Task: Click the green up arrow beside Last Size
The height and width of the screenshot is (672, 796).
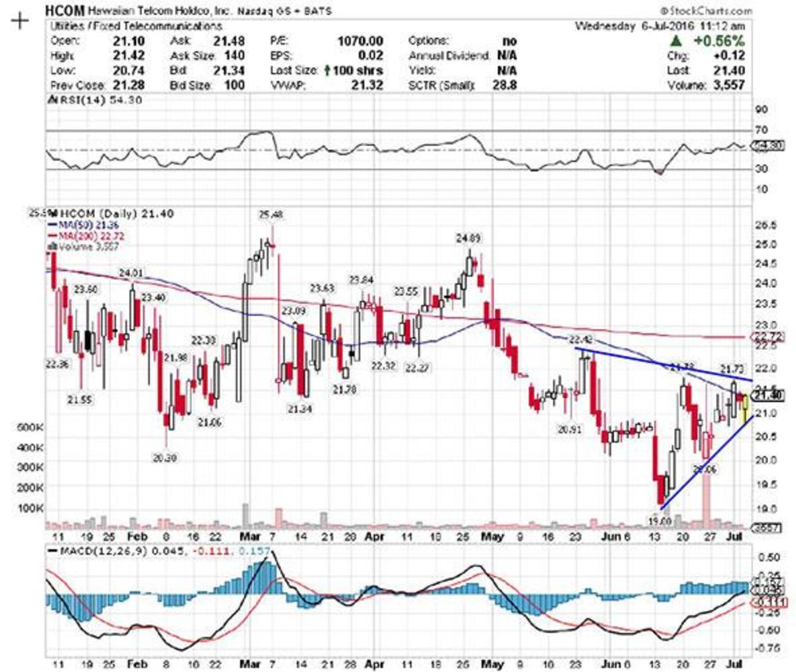Action: (x=328, y=70)
